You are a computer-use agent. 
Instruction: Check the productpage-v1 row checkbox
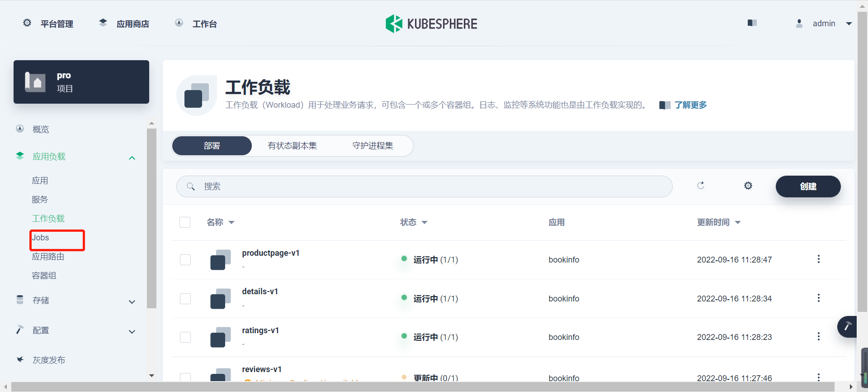[x=185, y=260]
